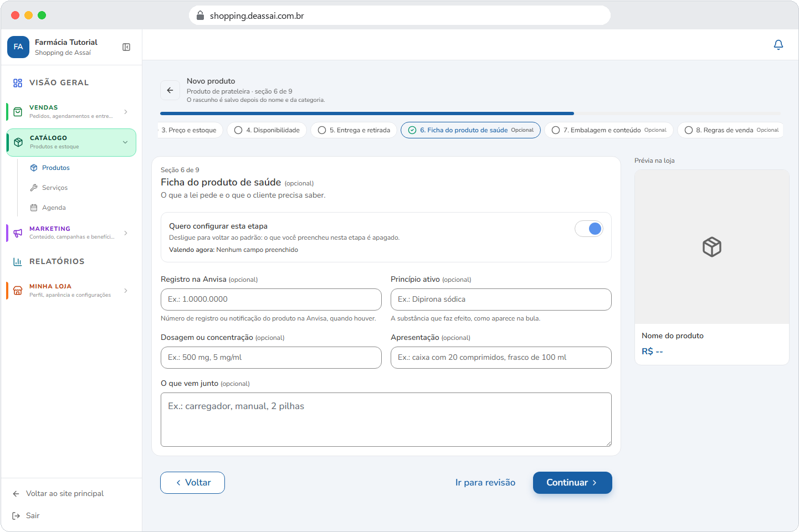Turn off 'Quero configurar esta etapa' switch
This screenshot has width=799, height=532.
589,229
